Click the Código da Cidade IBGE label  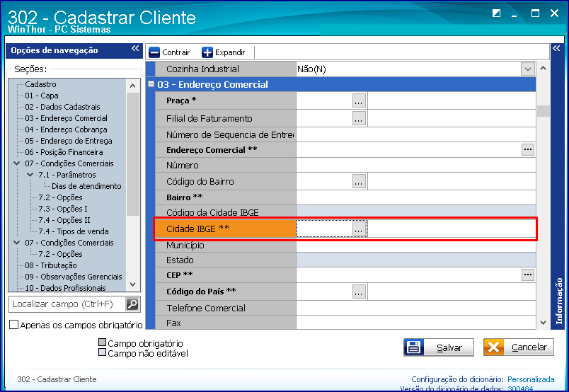(x=212, y=212)
